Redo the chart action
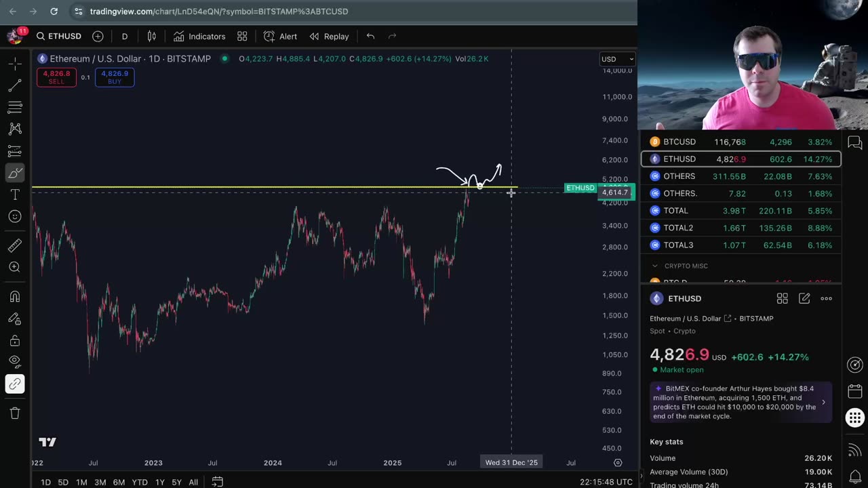868x488 pixels. coord(392,37)
